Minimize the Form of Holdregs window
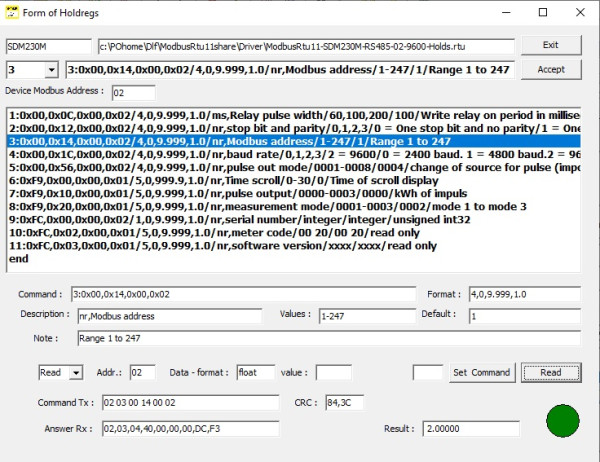The image size is (600, 462). pos(506,13)
